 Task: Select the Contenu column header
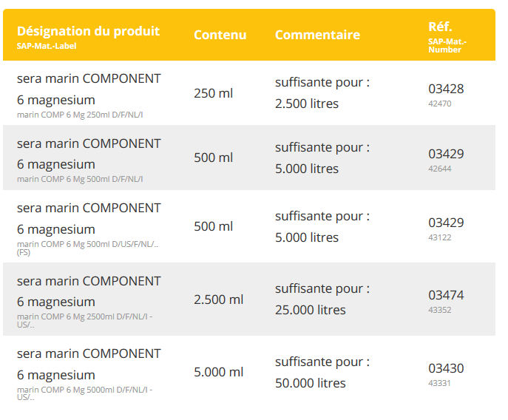click(x=220, y=35)
